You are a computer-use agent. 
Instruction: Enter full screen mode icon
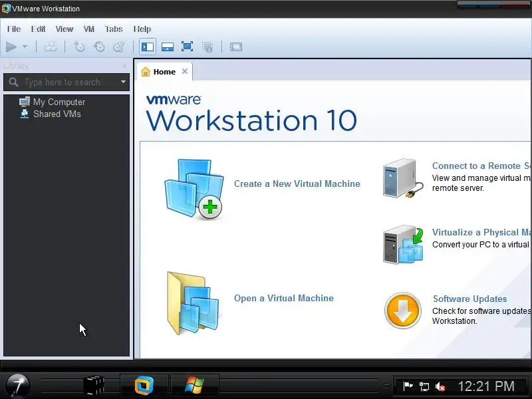click(187, 47)
